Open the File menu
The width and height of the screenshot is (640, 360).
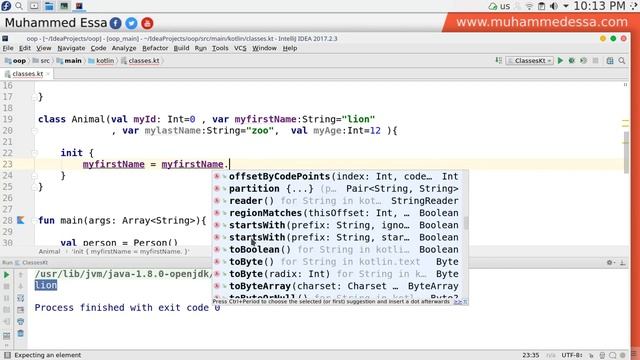pyautogui.click(x=8, y=48)
